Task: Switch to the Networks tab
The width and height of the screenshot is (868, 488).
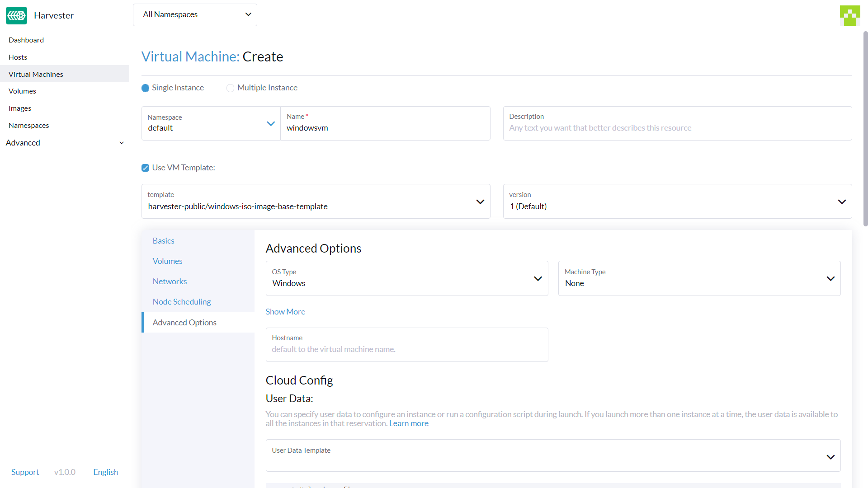Action: [170, 281]
